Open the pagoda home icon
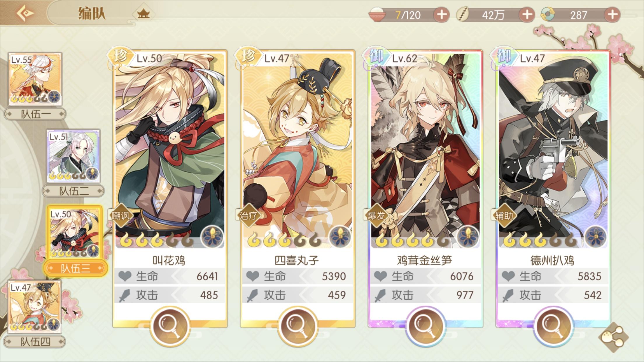 143,13
